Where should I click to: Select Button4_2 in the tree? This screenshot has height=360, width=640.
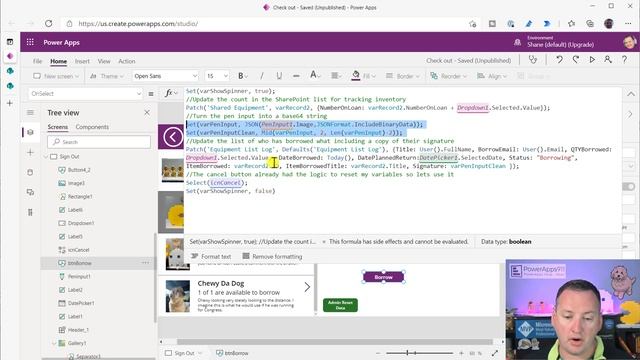tap(79, 170)
